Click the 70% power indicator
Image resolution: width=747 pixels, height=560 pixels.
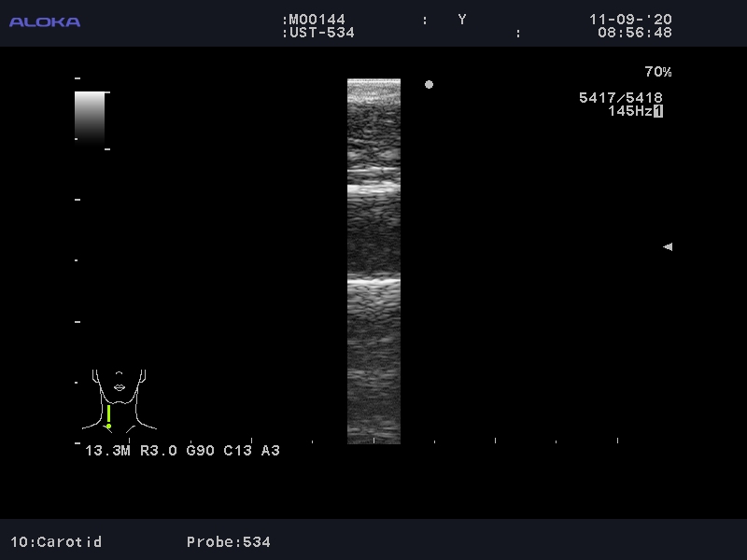(657, 72)
